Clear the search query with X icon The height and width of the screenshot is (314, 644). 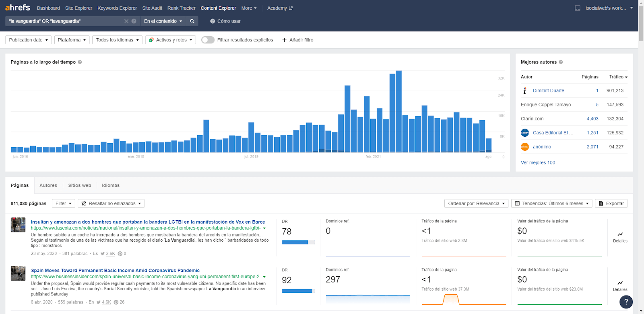click(x=126, y=21)
